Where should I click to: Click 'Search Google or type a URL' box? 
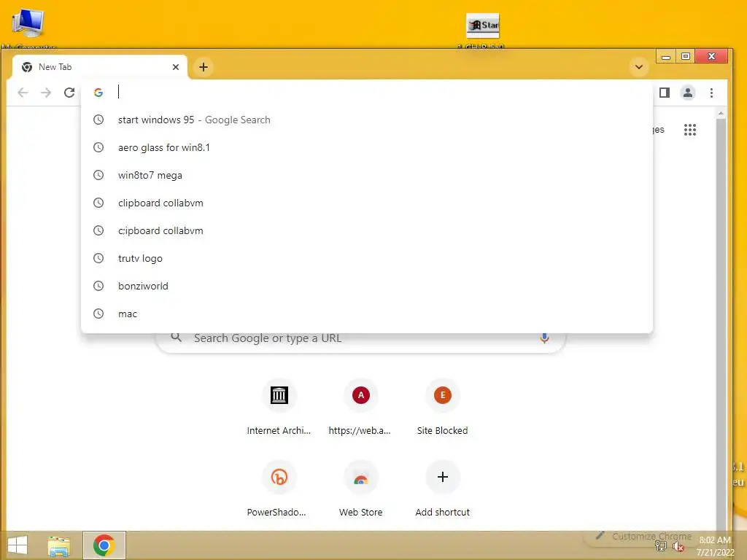(x=360, y=338)
